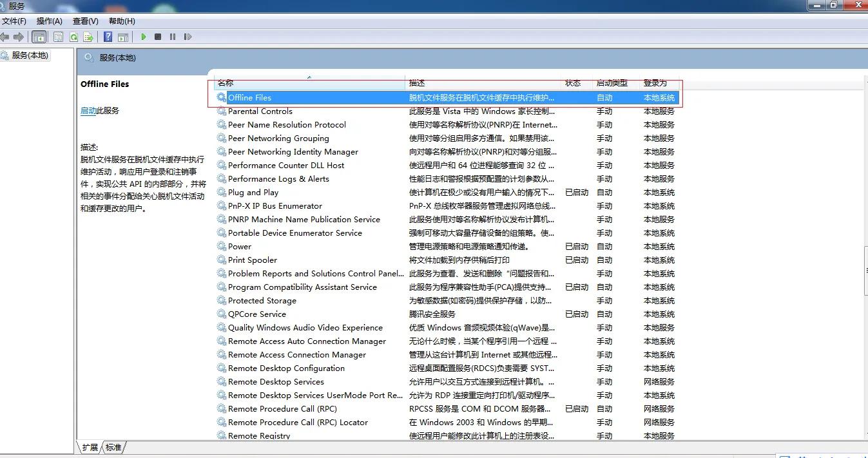Stop the service with the black square icon
868x458 pixels.
[x=157, y=37]
